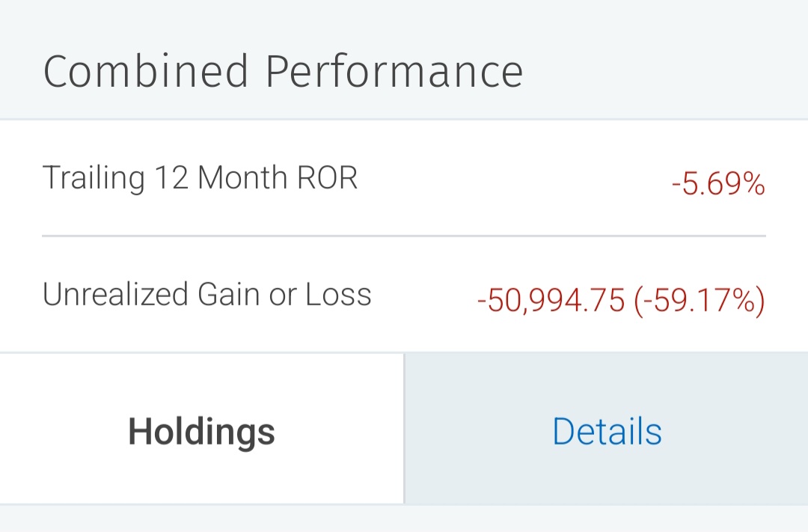Tap the Unrealized Gain or Loss label

(206, 294)
